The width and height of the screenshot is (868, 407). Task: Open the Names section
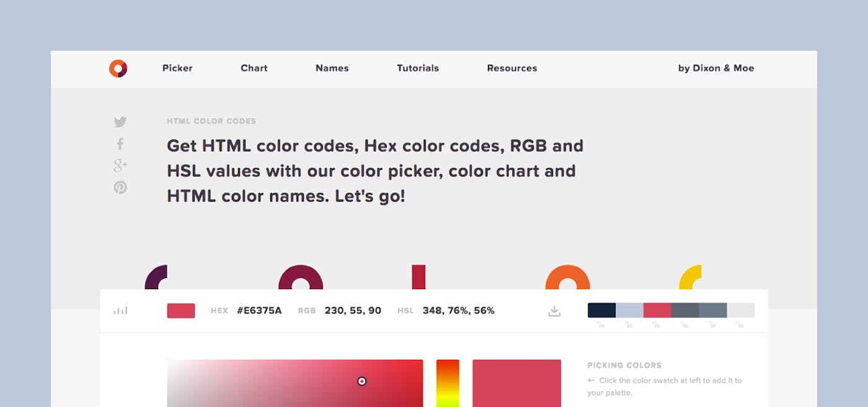(x=332, y=68)
